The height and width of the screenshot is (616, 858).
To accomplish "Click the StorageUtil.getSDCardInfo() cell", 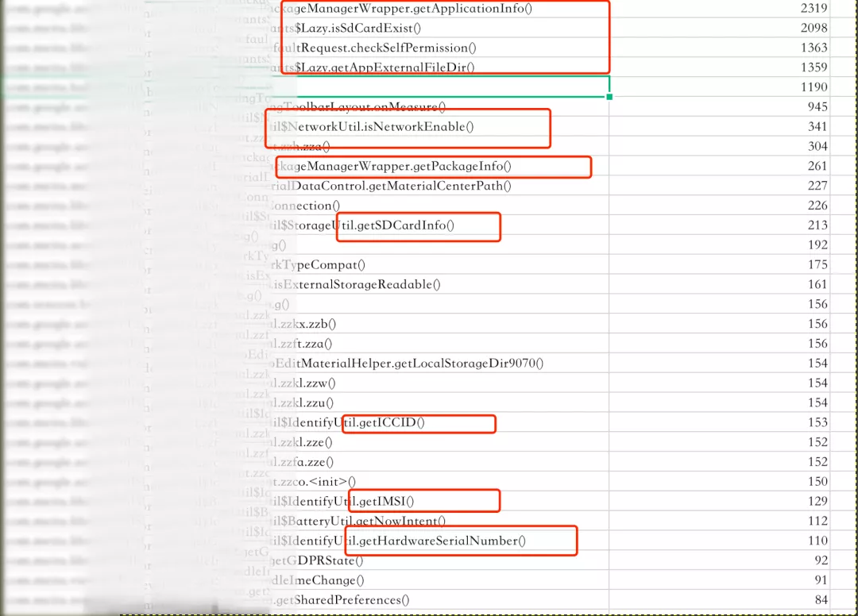I will coord(375,225).
